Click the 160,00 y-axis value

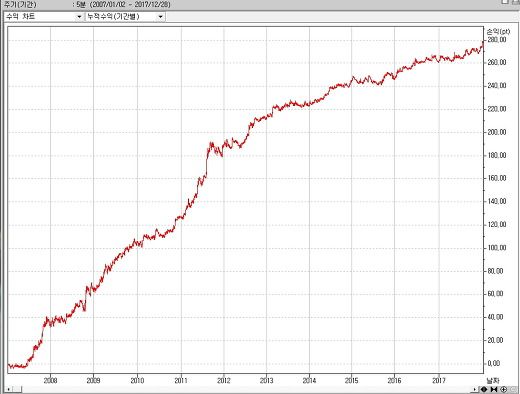tap(497, 178)
